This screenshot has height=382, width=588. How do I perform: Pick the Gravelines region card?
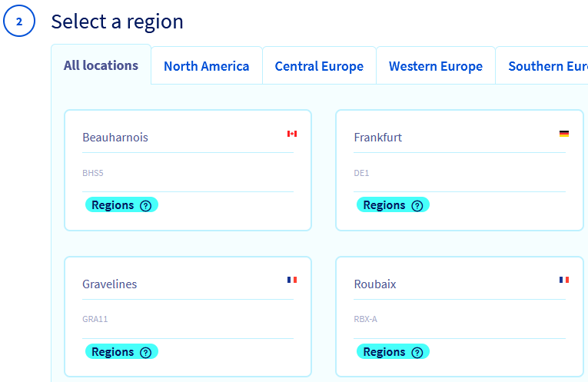click(x=188, y=316)
